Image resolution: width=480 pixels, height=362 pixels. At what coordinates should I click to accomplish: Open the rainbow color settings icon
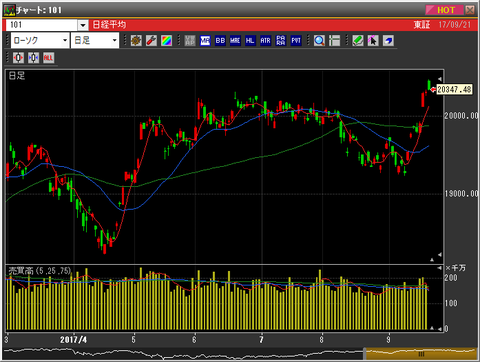(166, 41)
